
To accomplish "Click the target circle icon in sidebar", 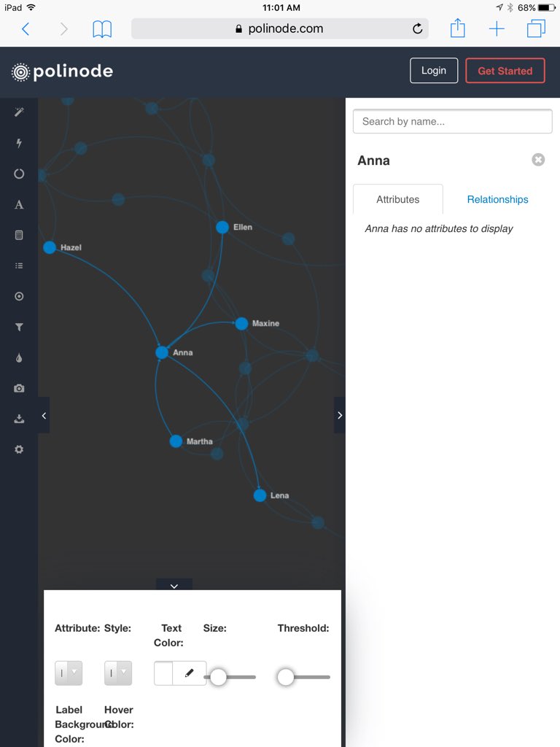I will (19, 296).
